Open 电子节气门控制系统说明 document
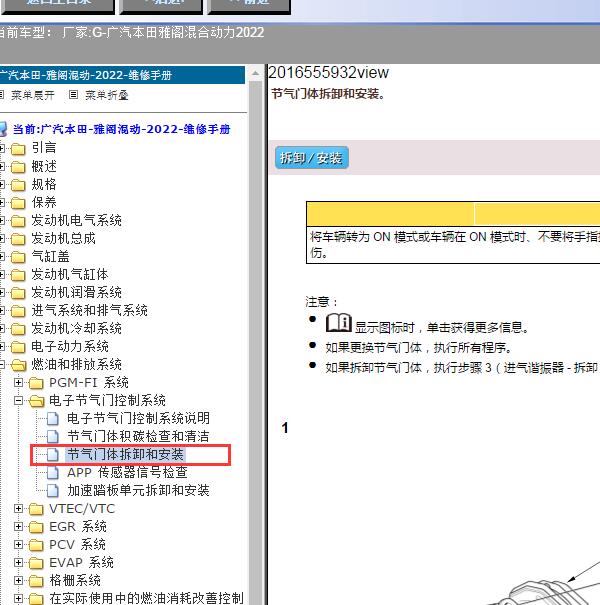This screenshot has width=600, height=605. click(x=139, y=418)
